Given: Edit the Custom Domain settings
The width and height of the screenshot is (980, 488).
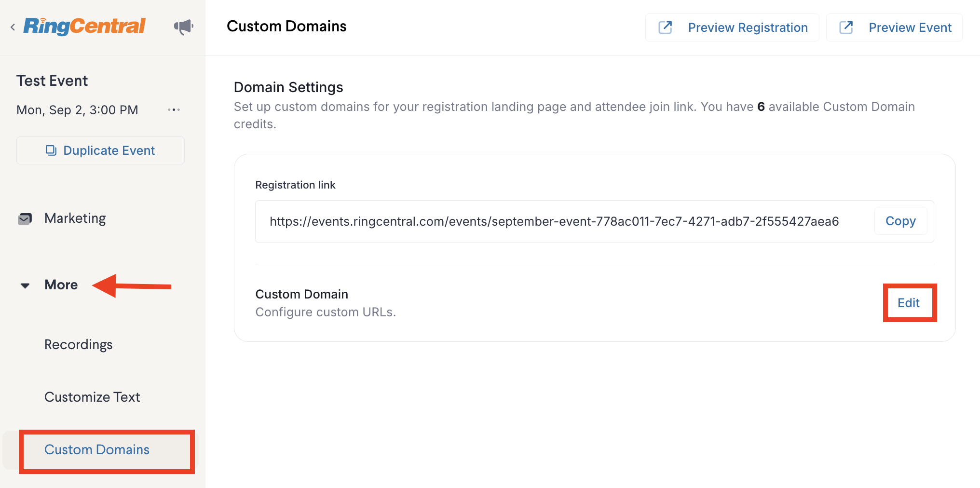Looking at the screenshot, I should click(909, 303).
